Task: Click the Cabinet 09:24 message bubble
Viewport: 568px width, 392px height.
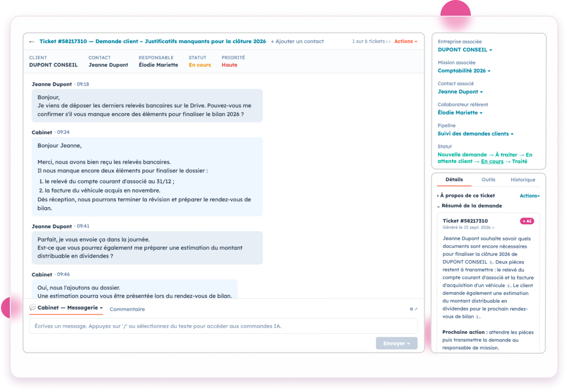Action: (x=147, y=176)
